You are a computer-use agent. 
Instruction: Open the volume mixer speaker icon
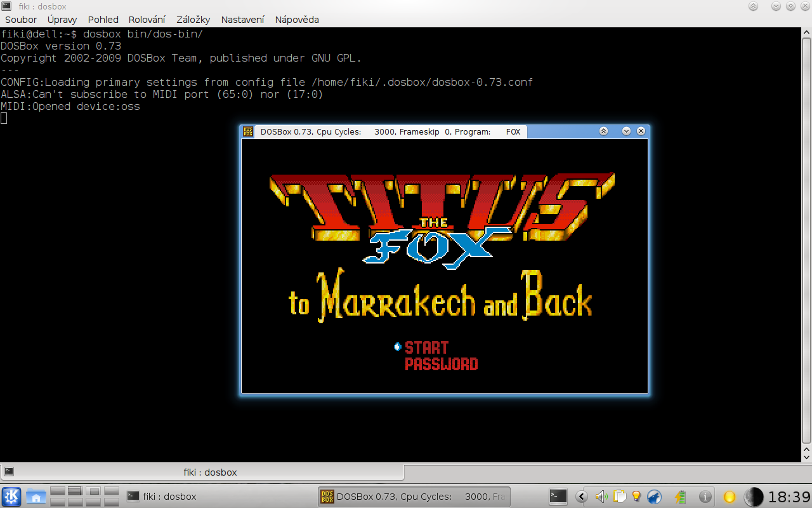[x=601, y=497]
